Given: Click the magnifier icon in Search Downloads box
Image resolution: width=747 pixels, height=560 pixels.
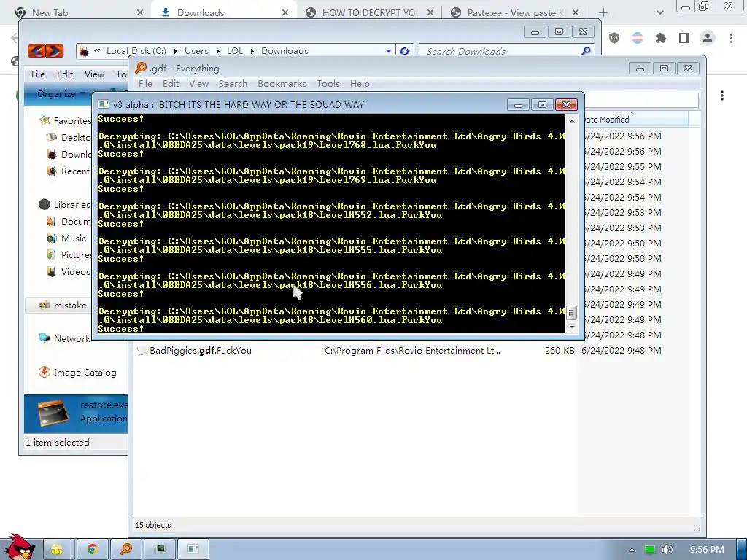Looking at the screenshot, I should click(x=586, y=50).
